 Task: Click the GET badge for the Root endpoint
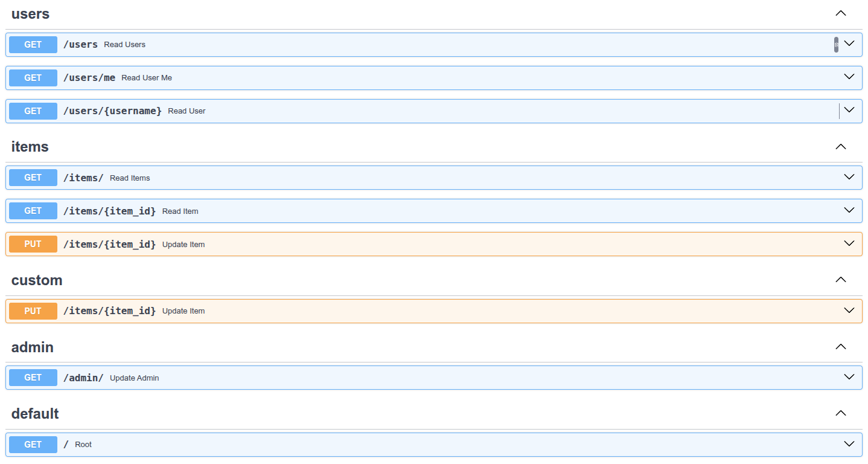[x=33, y=445]
